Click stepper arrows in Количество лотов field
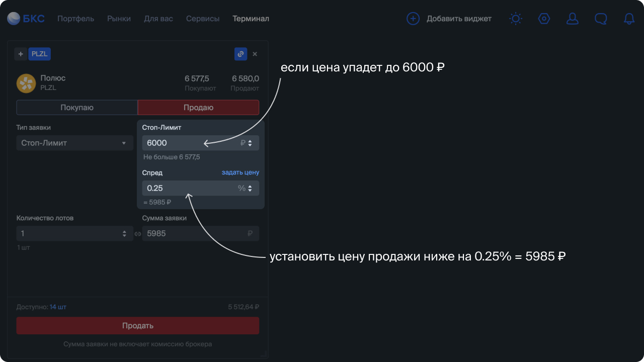 [x=124, y=234]
